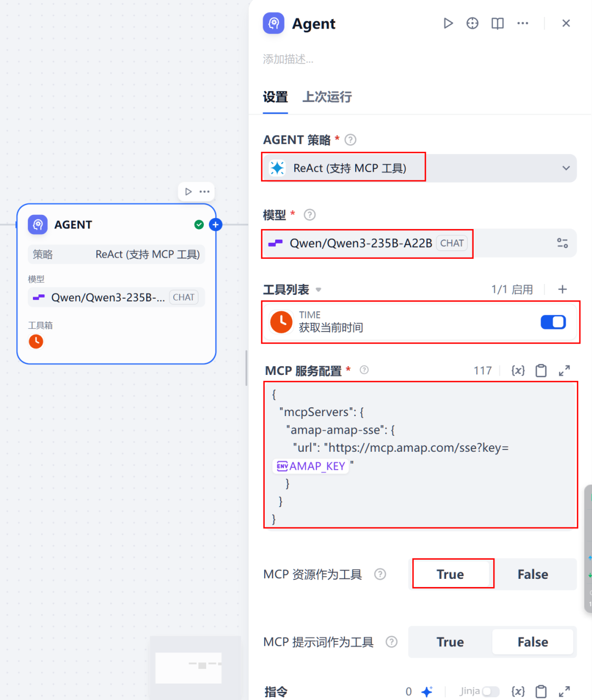592x700 pixels.
Task: Click the 1/1 启用 tool count
Action: click(x=512, y=289)
